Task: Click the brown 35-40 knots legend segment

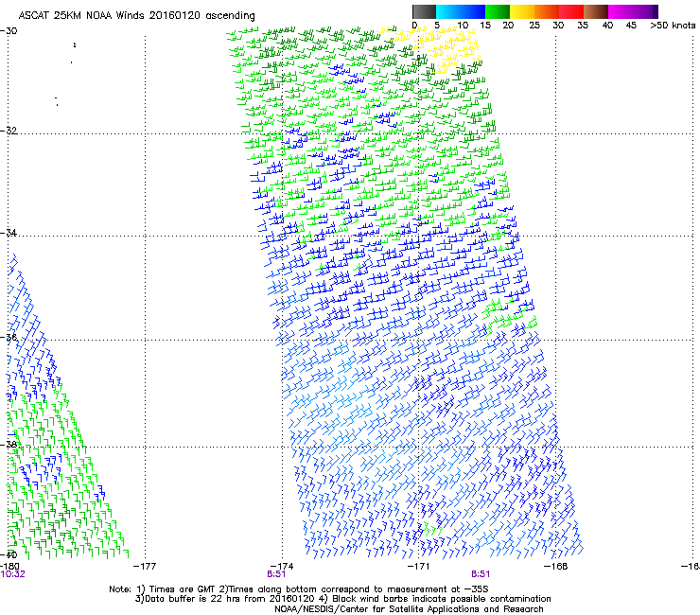Action: coord(596,11)
